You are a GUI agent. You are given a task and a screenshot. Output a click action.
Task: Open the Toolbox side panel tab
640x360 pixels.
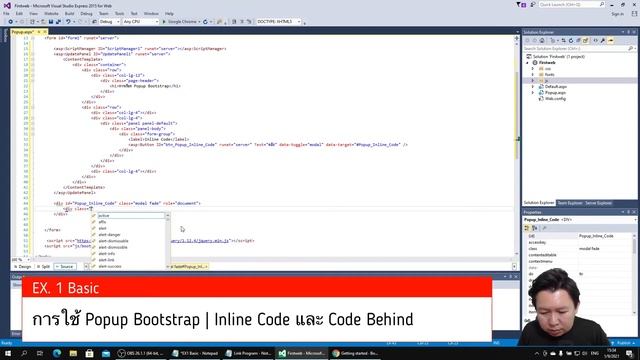[5, 36]
